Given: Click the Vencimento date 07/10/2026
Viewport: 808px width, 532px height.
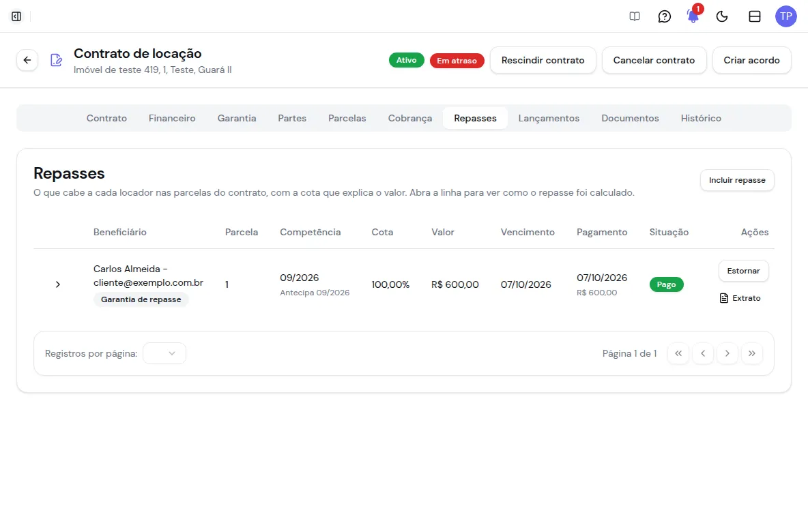Looking at the screenshot, I should 525,284.
